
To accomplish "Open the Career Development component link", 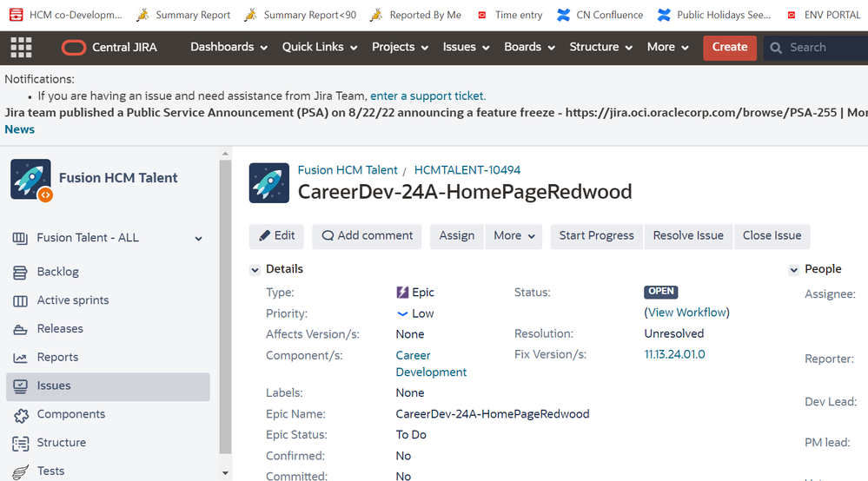I will [x=431, y=364].
